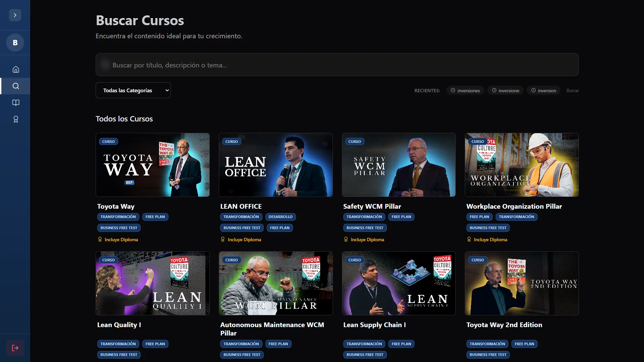Open the LEAN OFFICE course thumbnail
Image resolution: width=644 pixels, height=362 pixels.
276,165
